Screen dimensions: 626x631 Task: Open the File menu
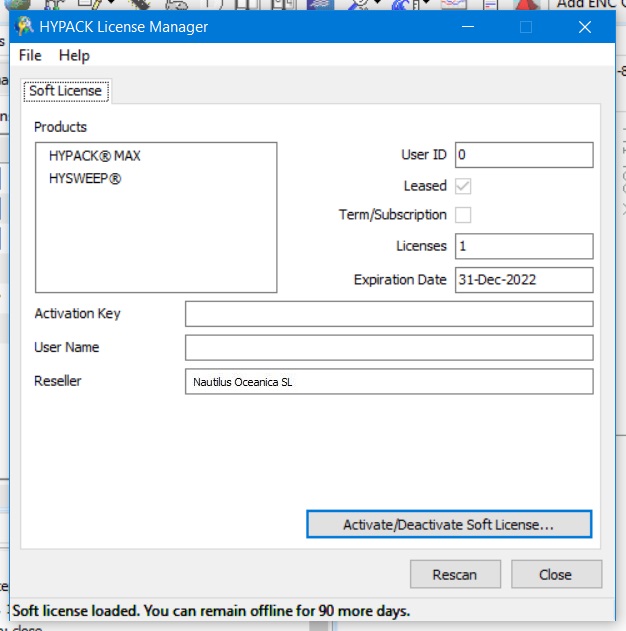(30, 56)
